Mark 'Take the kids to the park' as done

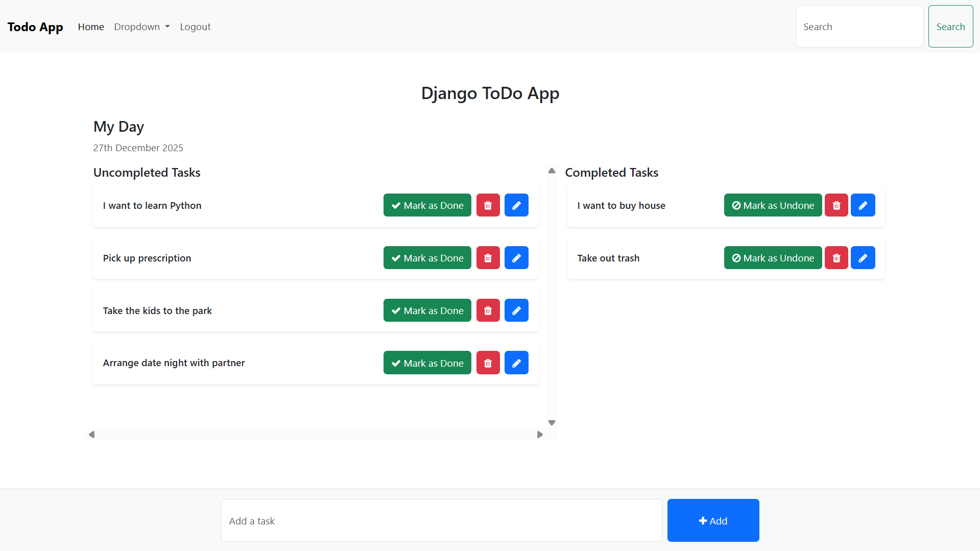tap(427, 310)
